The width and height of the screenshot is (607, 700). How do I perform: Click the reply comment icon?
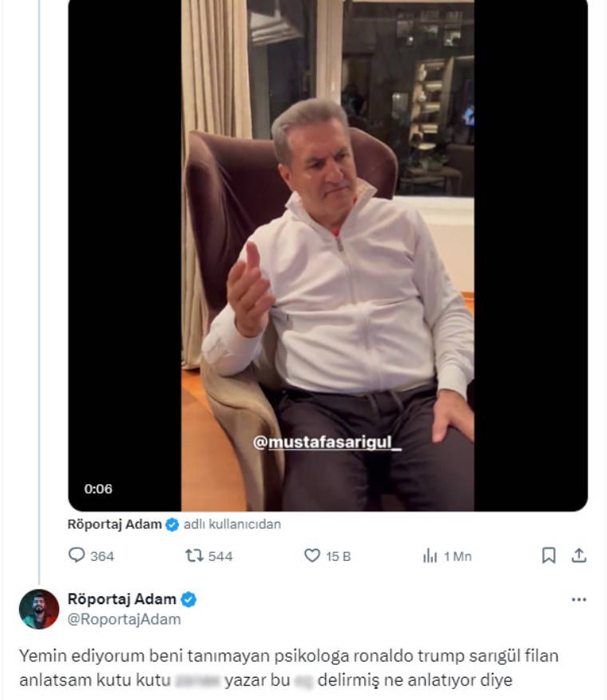point(77,555)
